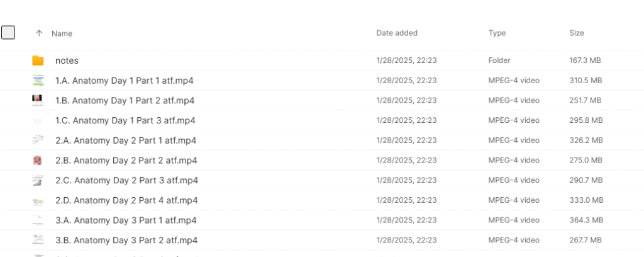Screen dimensions: 644x257
Task: Sort by the Type column header
Action: [x=497, y=33]
